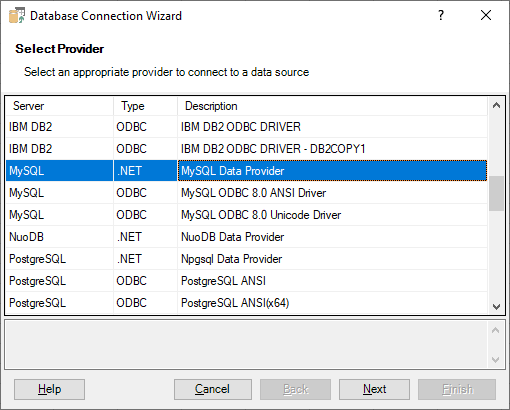The height and width of the screenshot is (410, 510).
Task: Select the Npgsql Data Provider row
Action: 247,259
